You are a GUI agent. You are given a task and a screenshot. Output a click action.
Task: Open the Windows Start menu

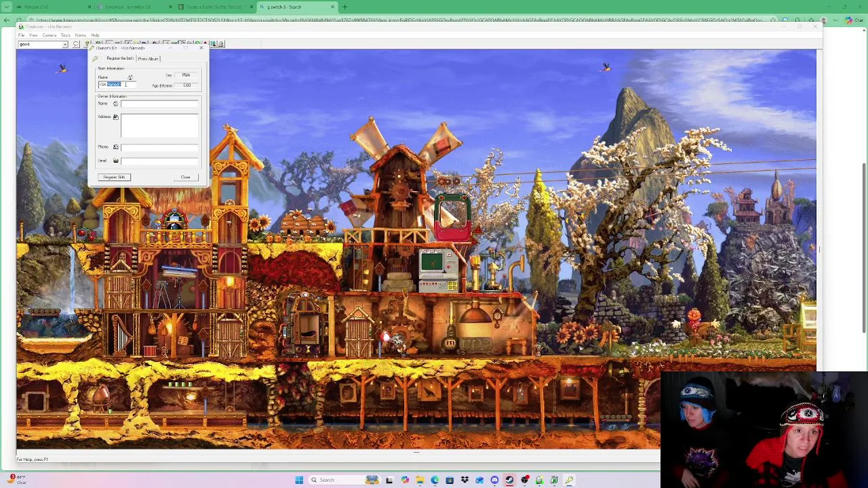(299, 480)
